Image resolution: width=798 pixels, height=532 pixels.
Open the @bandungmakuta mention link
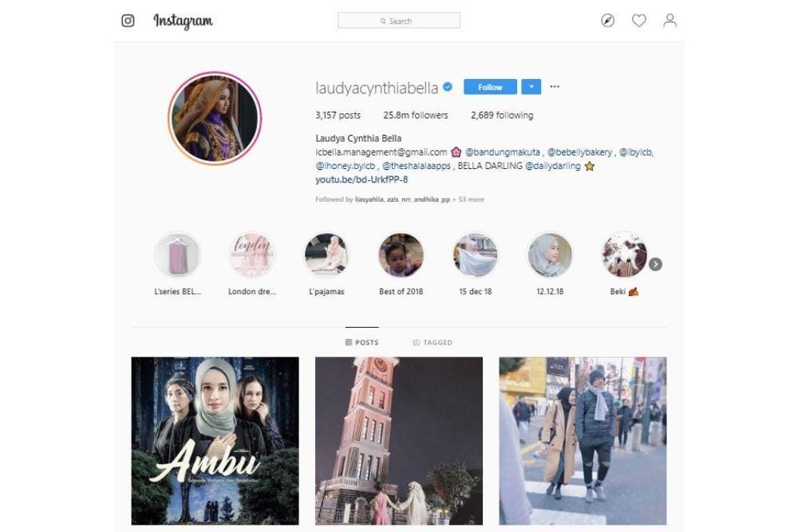coord(503,152)
